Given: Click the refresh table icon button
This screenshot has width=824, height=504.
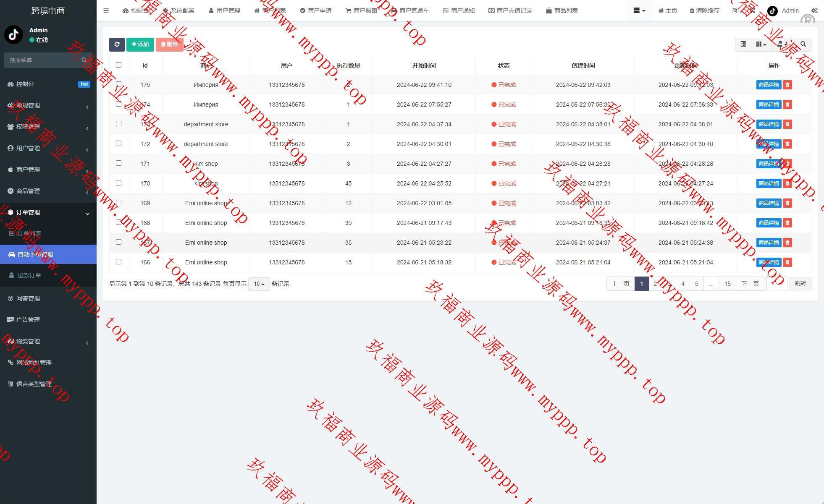Looking at the screenshot, I should (x=117, y=44).
